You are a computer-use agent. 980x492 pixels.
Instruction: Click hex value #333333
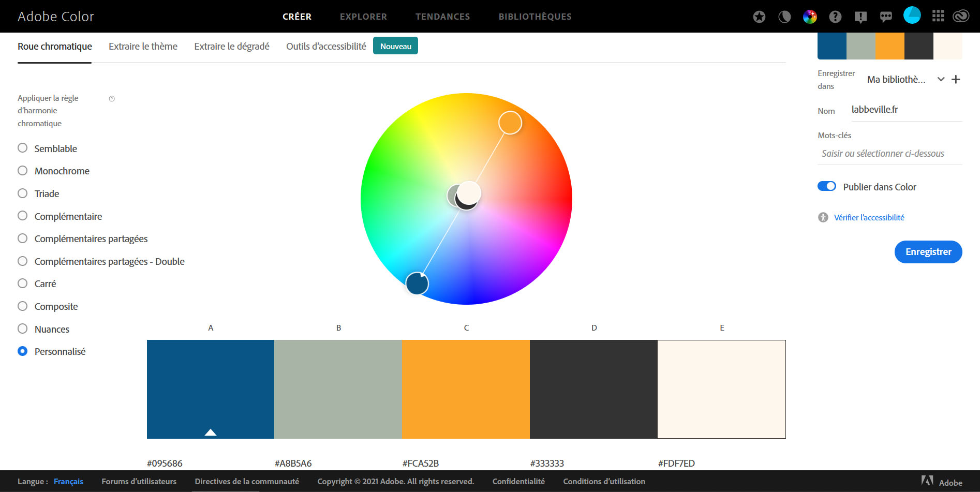(x=547, y=463)
